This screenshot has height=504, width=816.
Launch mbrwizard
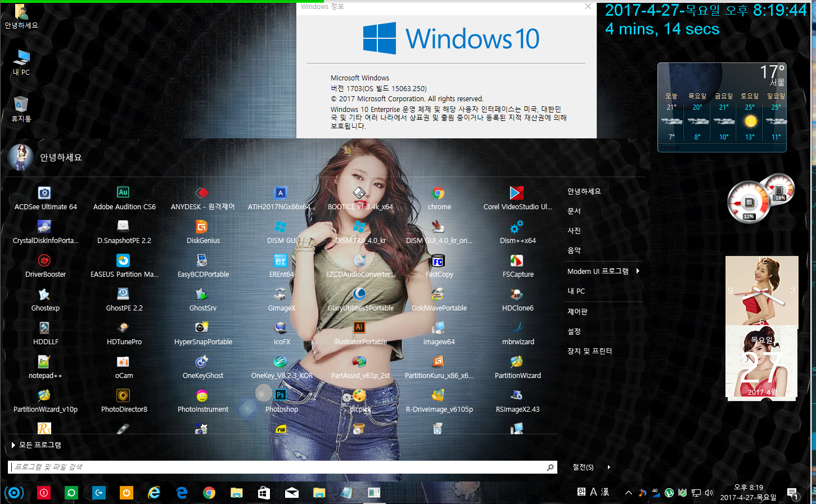click(x=518, y=334)
